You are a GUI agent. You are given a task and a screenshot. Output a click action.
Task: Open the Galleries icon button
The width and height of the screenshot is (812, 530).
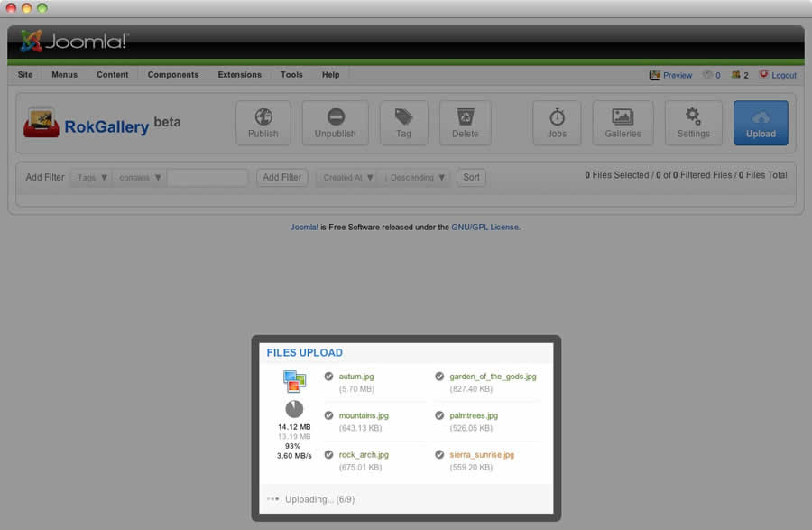point(623,123)
